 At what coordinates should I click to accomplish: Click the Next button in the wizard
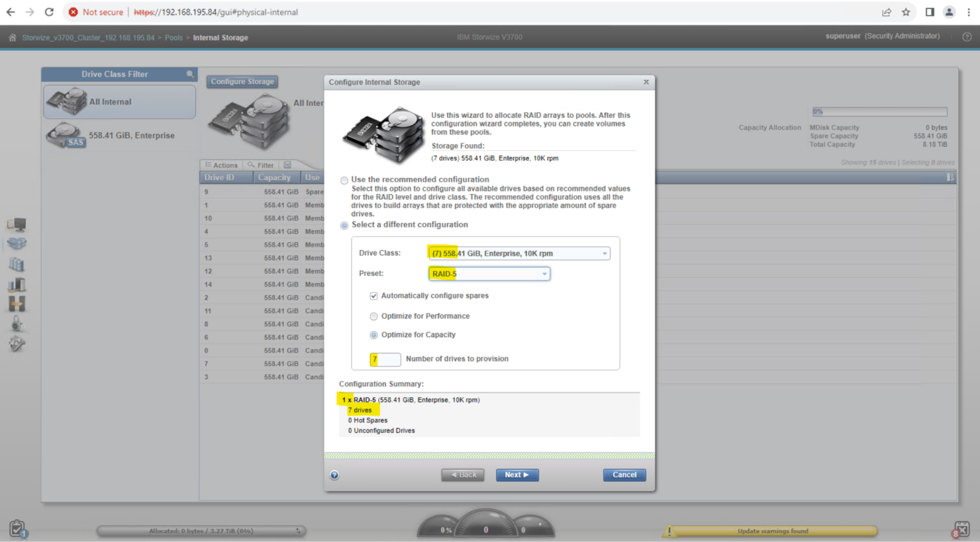[x=517, y=474]
